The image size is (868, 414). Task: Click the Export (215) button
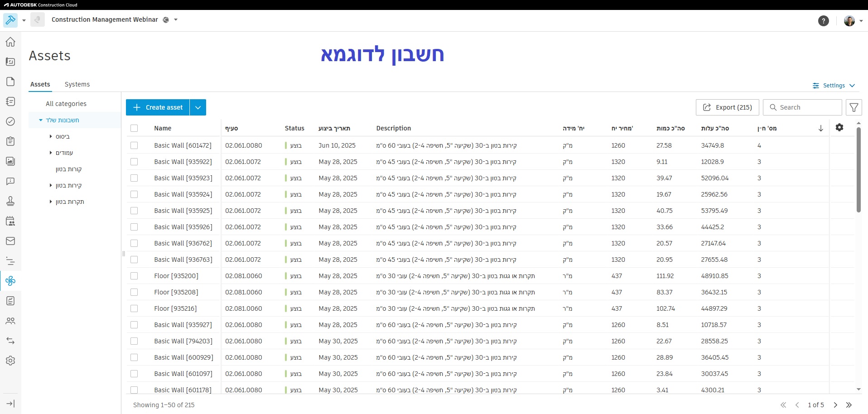pos(727,107)
